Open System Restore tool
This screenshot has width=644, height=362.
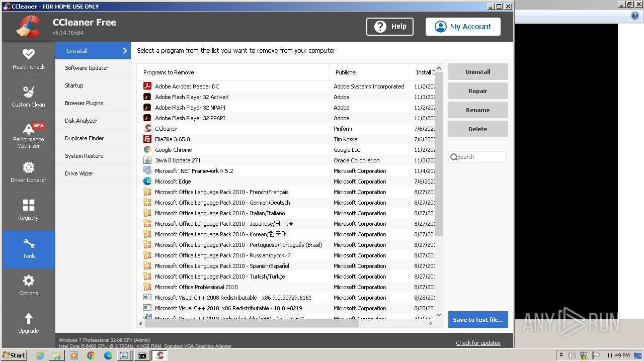[93, 156]
